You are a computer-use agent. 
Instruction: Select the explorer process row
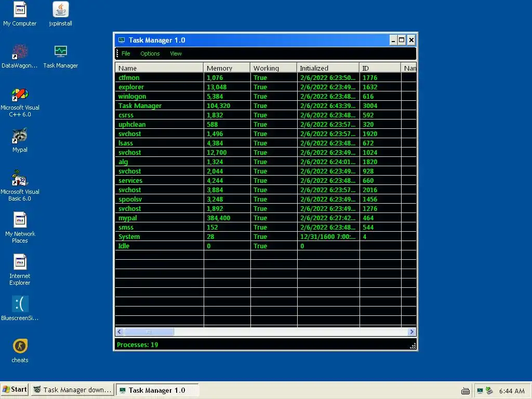265,87
